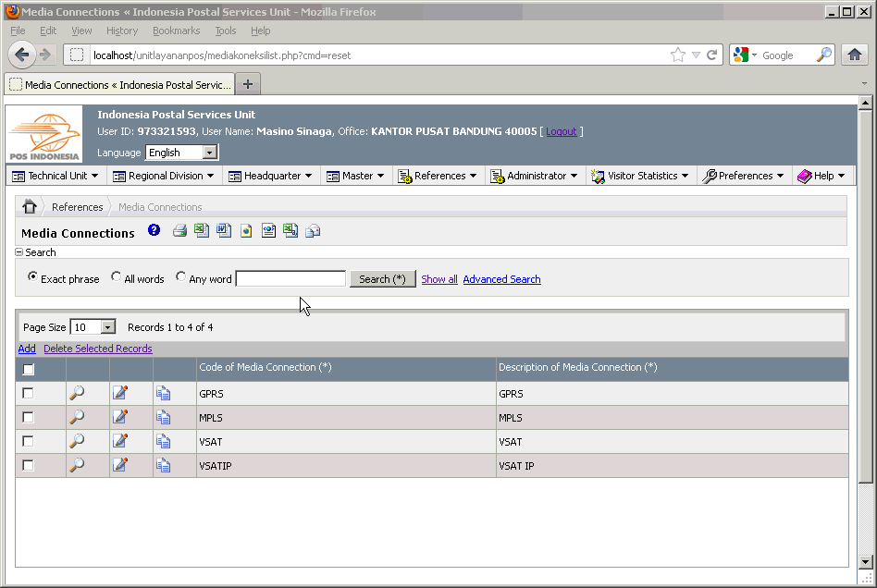Check the checkbox beside the VSATIP row

[x=28, y=465]
